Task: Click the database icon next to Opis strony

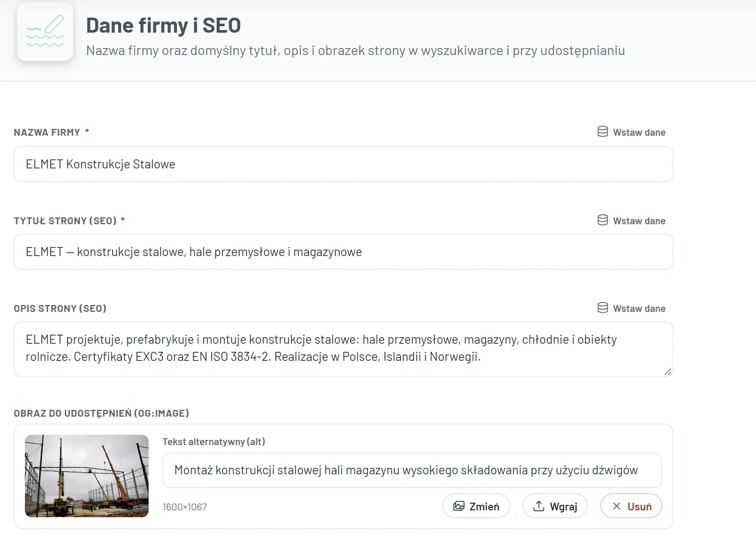Action: (603, 308)
